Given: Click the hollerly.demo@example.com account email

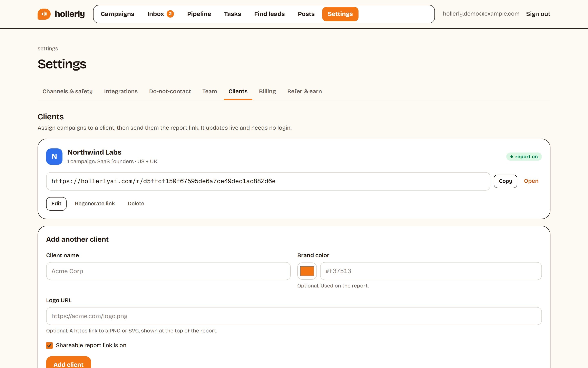Looking at the screenshot, I should 481,14.
